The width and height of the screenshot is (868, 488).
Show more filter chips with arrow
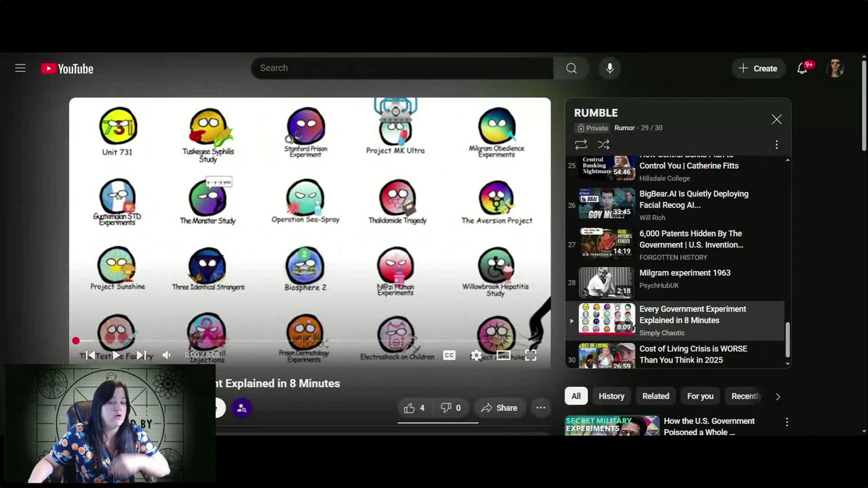tap(778, 396)
